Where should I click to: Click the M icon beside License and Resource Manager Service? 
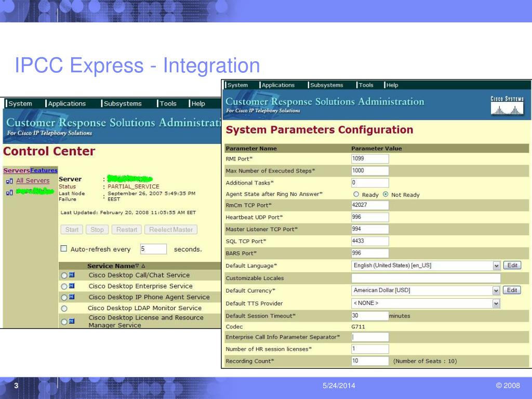72,321
